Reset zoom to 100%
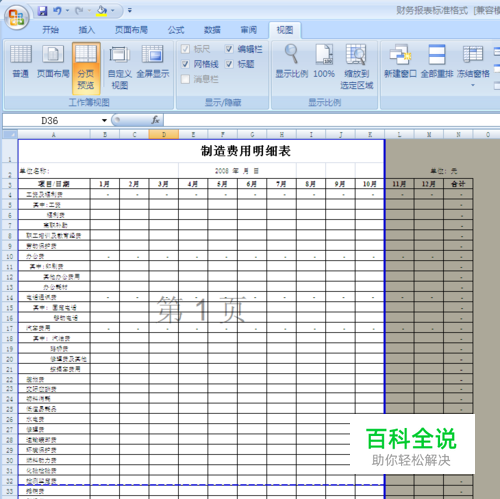The image size is (500, 499). [324, 61]
